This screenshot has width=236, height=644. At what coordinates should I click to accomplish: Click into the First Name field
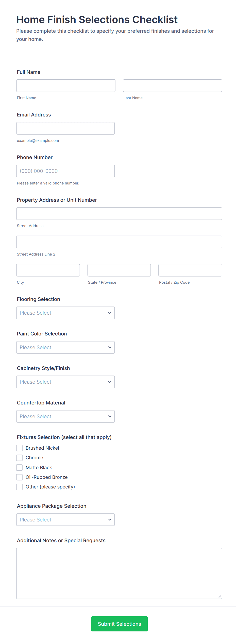pyautogui.click(x=65, y=86)
